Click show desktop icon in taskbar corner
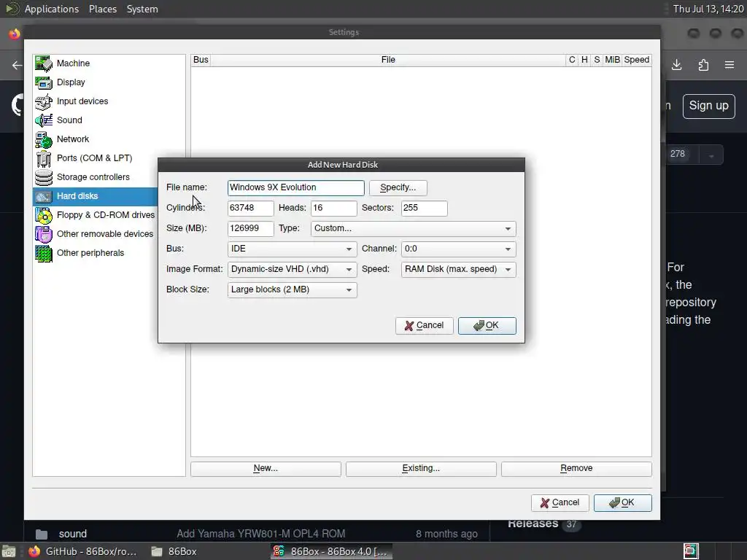Screen dimensions: 747x560 pyautogui.click(x=8, y=551)
